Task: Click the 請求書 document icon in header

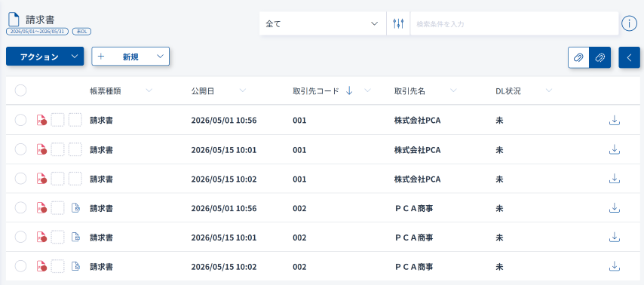Action: click(x=14, y=20)
